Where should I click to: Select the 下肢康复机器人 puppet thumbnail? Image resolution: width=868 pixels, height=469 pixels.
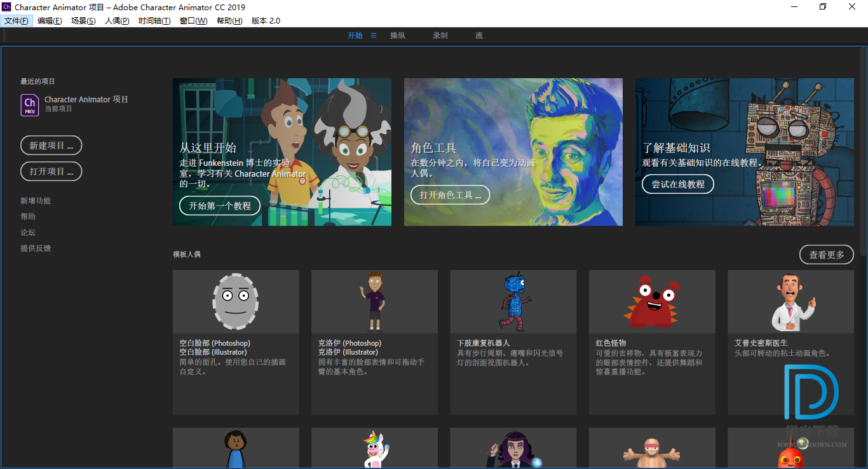pyautogui.click(x=513, y=302)
